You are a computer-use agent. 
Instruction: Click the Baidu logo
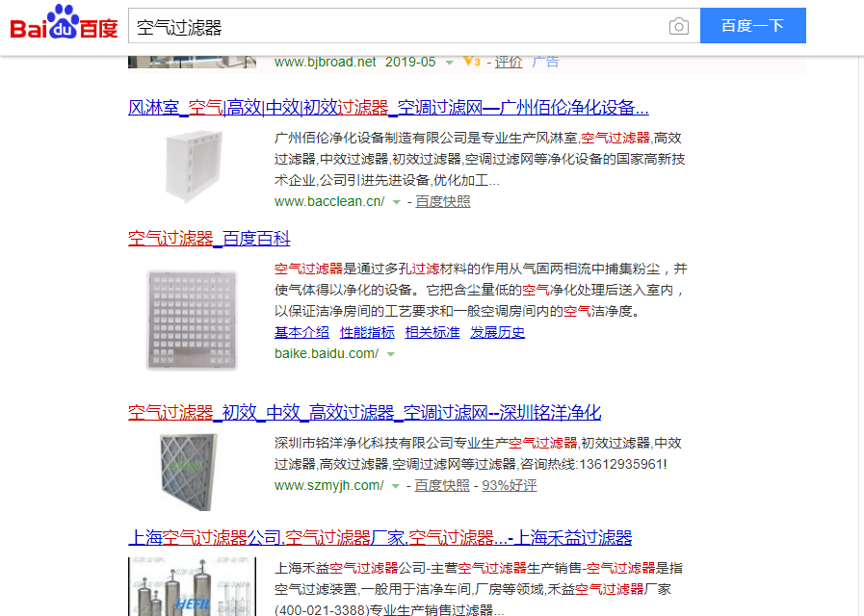pos(64,25)
